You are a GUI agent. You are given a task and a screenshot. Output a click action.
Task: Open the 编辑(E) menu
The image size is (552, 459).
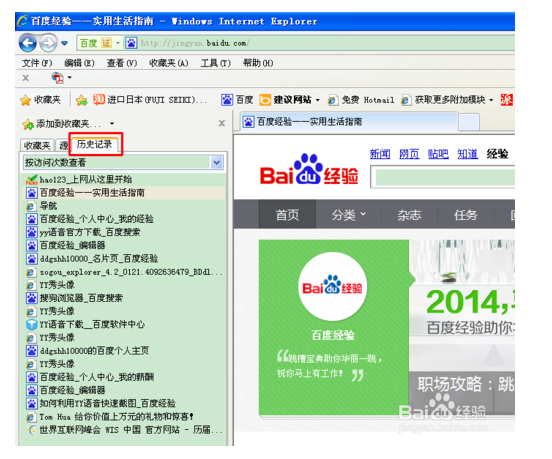click(x=79, y=63)
